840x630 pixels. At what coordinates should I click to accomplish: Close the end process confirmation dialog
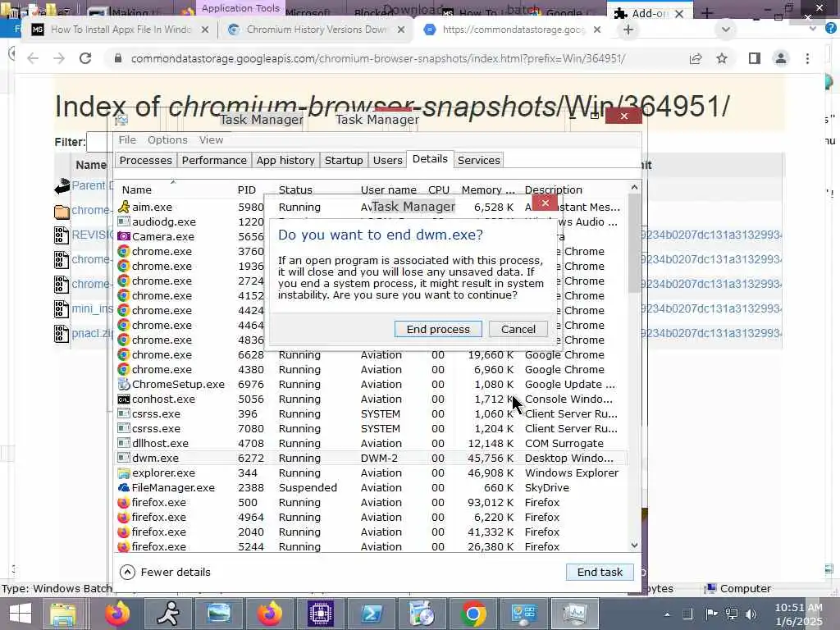pyautogui.click(x=545, y=203)
